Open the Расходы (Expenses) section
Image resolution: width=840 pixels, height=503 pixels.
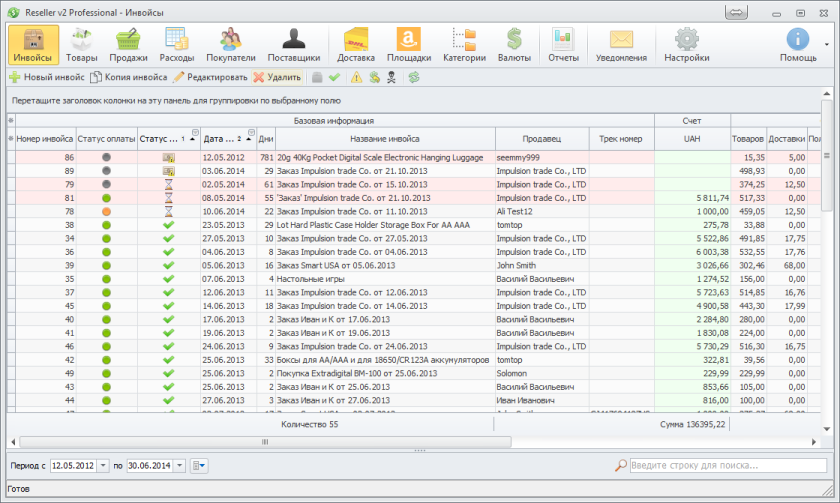pos(177,45)
